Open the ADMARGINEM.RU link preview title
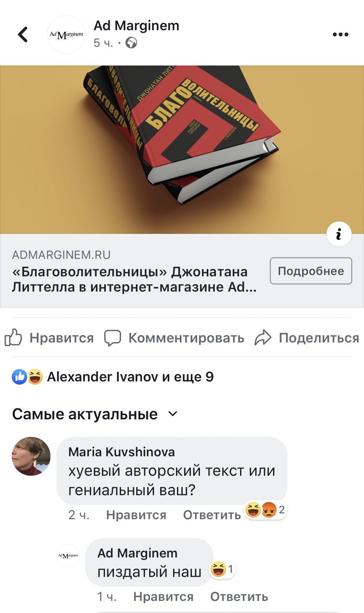Screen dimensions: 364x613 coord(130,279)
